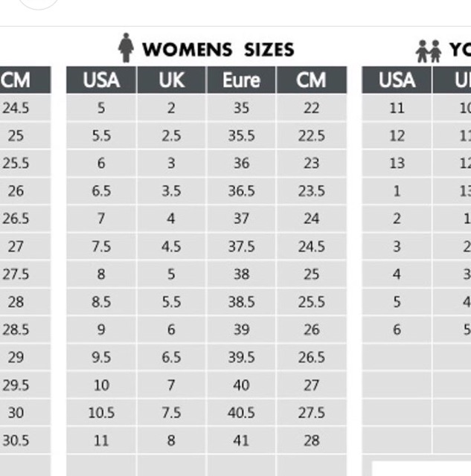Screen dimensions: 471x476
Task: Click Eure size 37.5 cell
Action: tap(241, 246)
